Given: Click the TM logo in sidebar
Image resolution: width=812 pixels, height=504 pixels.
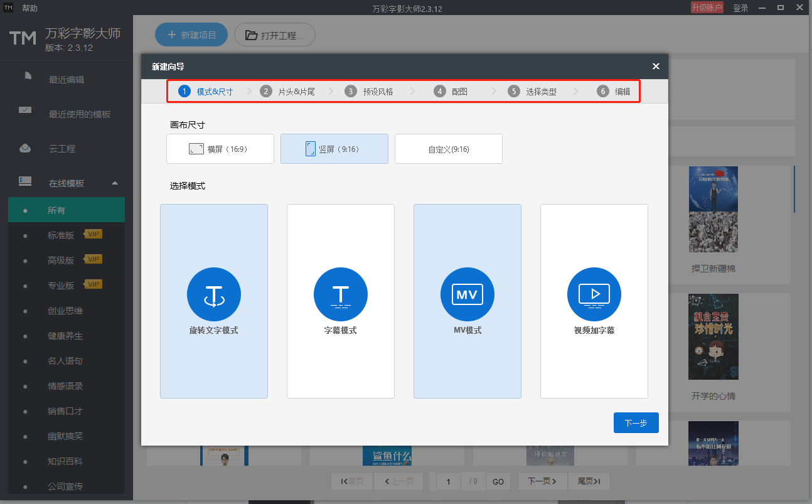Looking at the screenshot, I should click(23, 38).
